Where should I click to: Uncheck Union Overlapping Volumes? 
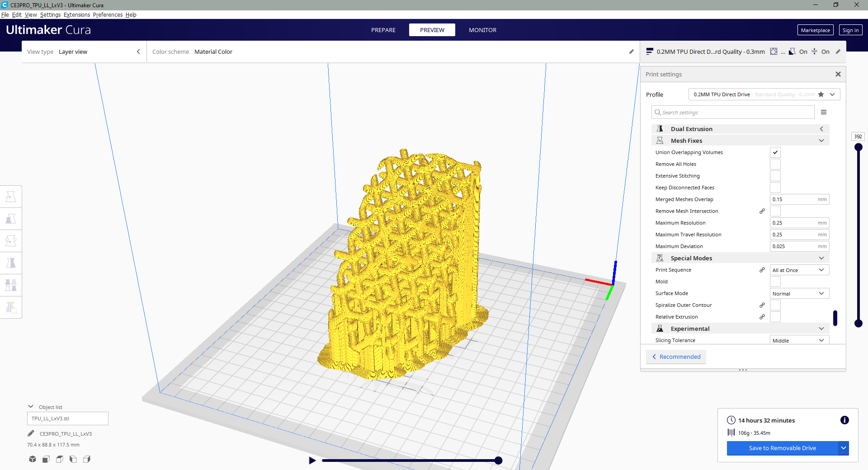775,152
